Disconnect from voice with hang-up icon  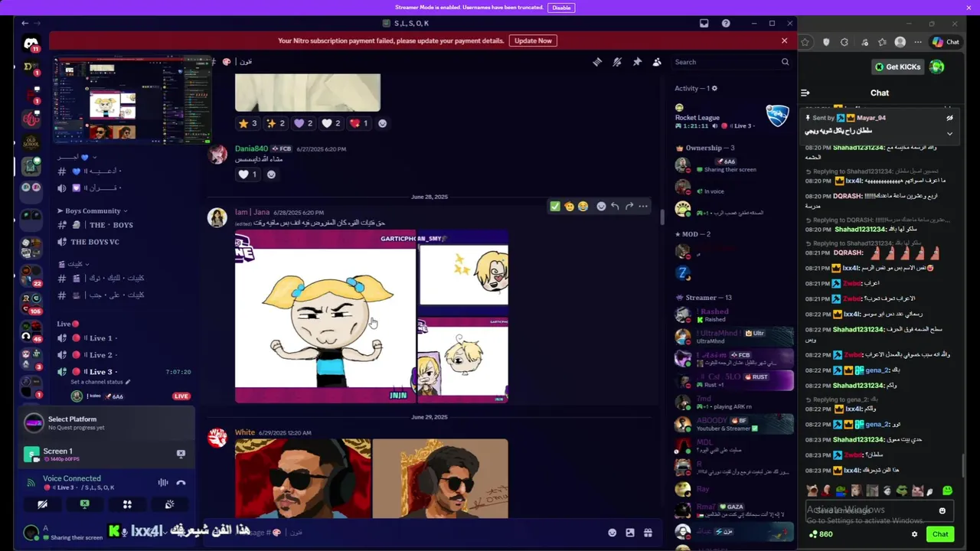point(181,482)
